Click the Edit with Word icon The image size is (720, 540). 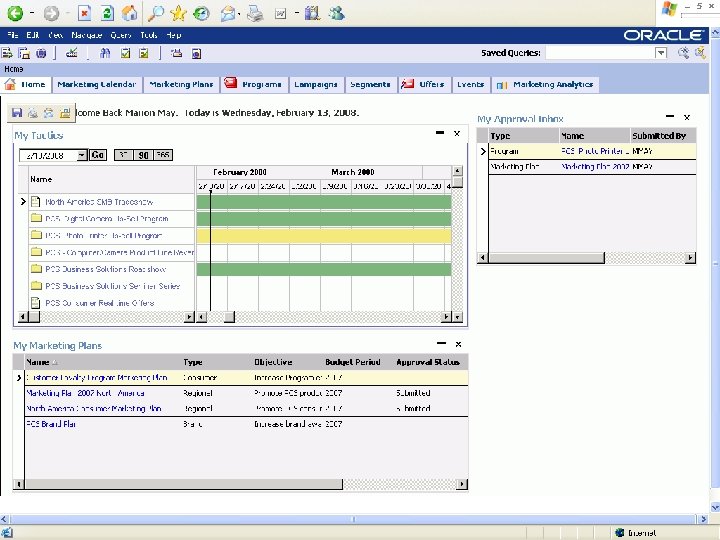point(280,14)
